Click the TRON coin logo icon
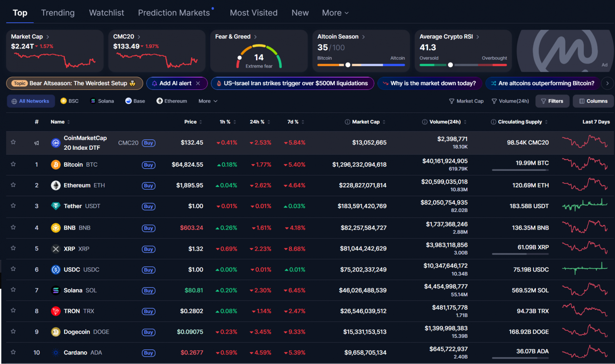Screen dimensions: 615x364 [56, 311]
